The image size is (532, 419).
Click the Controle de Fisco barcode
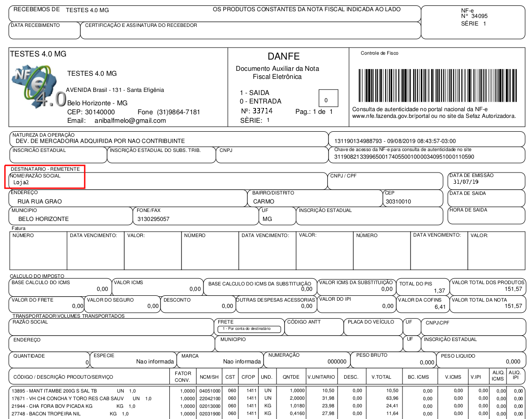point(438,86)
